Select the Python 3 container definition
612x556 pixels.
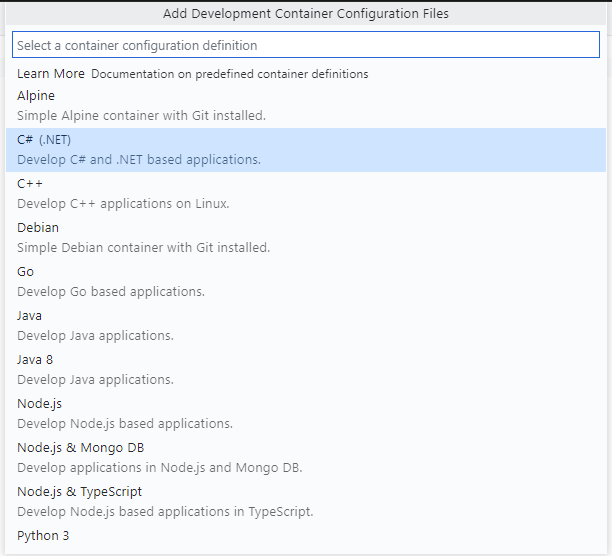pyautogui.click(x=306, y=538)
